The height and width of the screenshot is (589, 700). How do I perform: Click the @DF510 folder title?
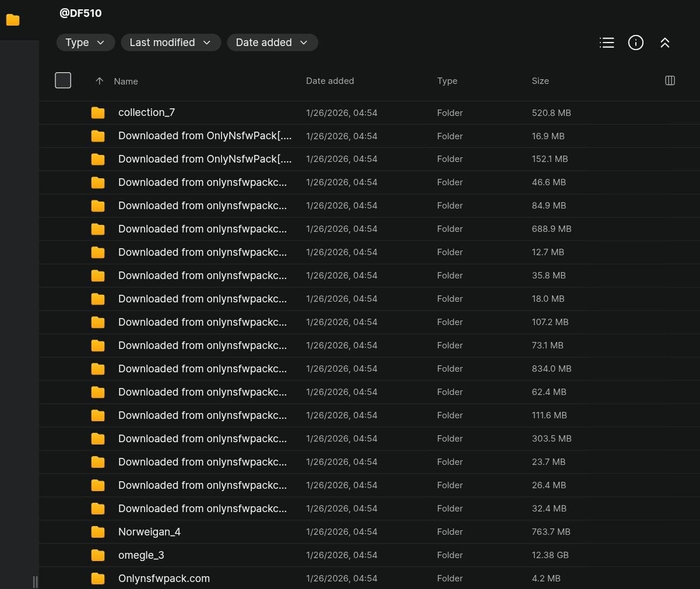pyautogui.click(x=80, y=13)
